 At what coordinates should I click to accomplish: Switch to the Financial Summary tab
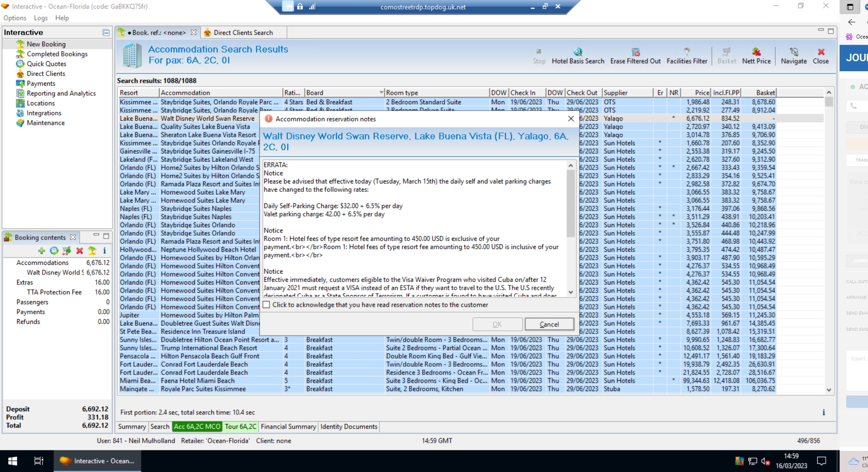[x=288, y=427]
